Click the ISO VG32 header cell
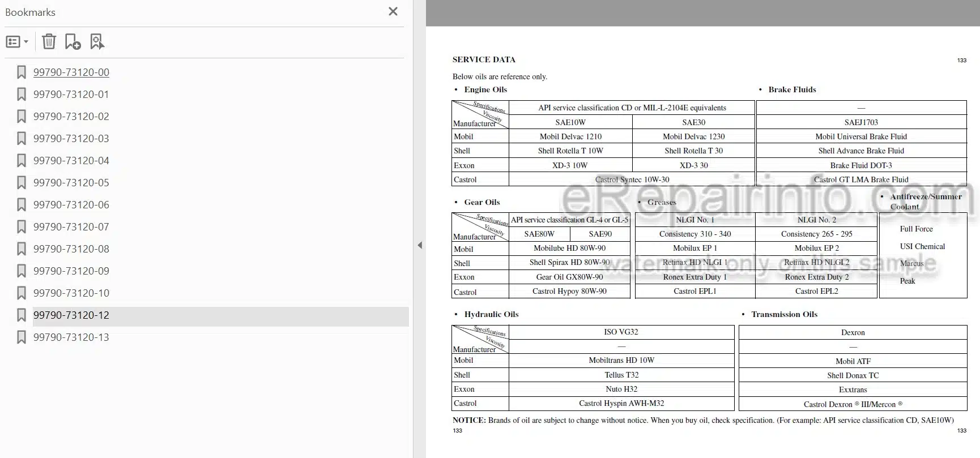The image size is (980, 458). [x=621, y=332]
